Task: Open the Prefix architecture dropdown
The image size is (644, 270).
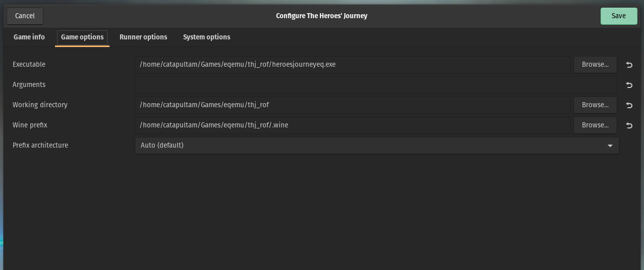Action: click(x=377, y=146)
